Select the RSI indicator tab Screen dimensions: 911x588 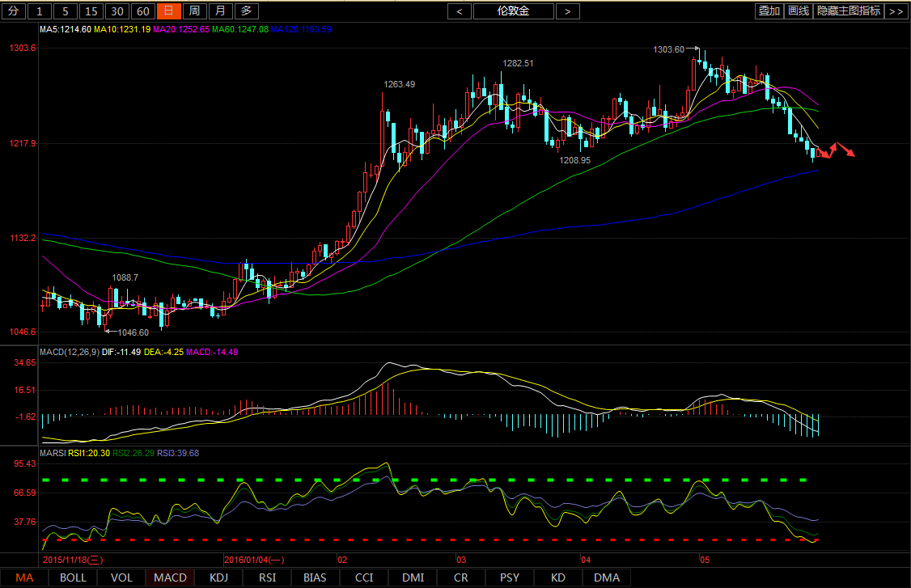click(x=267, y=577)
